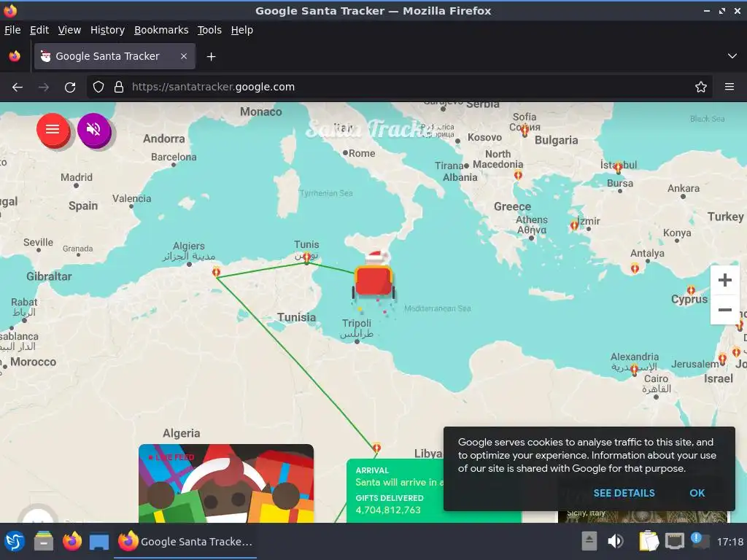This screenshot has width=747, height=560.
Task: Open the Sicily, Italy photo card
Action: (642, 517)
